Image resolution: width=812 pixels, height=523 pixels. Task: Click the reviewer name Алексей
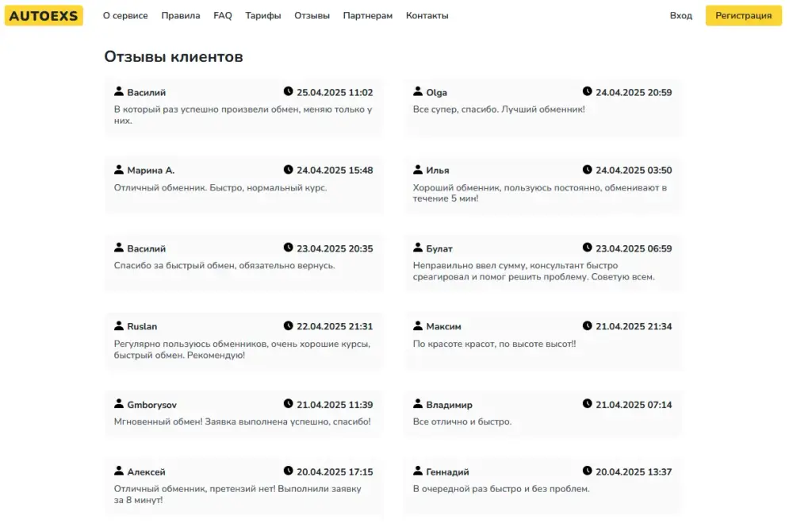(x=146, y=472)
